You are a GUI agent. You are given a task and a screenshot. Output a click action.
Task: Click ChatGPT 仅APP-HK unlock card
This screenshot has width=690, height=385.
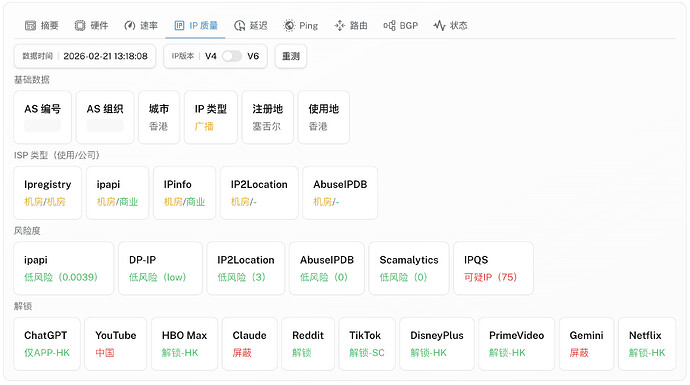coord(47,344)
